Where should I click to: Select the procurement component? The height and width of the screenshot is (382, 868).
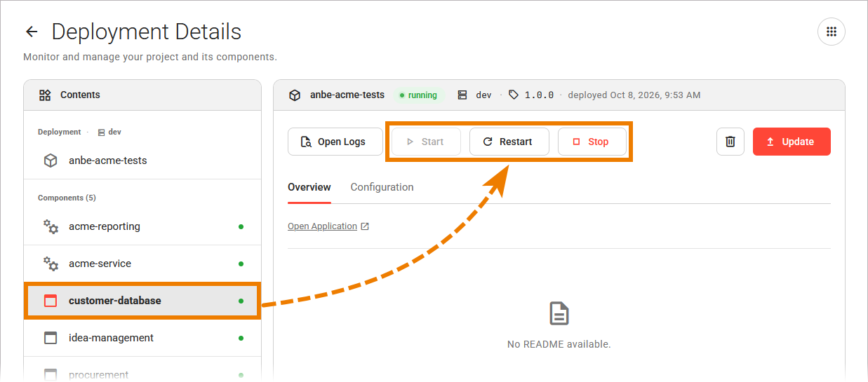pyautogui.click(x=142, y=369)
